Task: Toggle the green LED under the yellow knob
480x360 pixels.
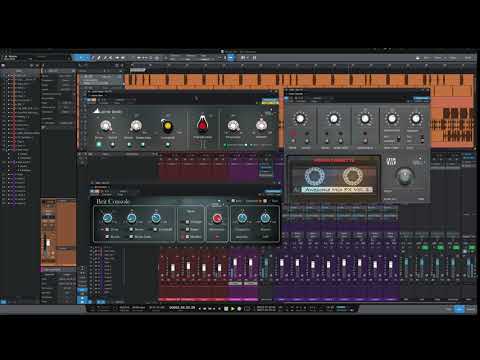Action: [168, 144]
